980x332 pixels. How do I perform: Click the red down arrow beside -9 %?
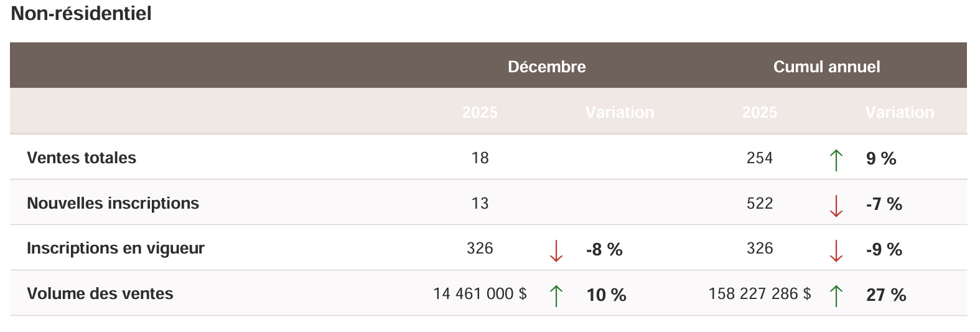point(836,250)
